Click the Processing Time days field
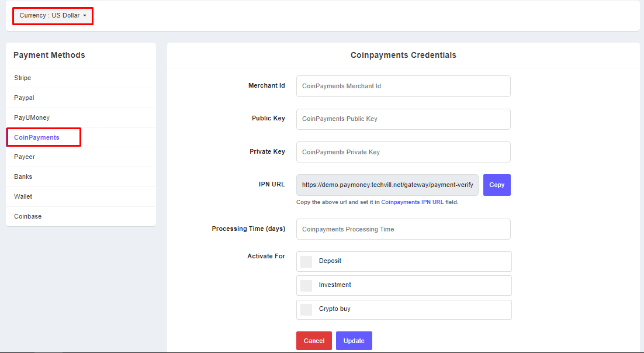This screenshot has width=644, height=353. tap(403, 229)
